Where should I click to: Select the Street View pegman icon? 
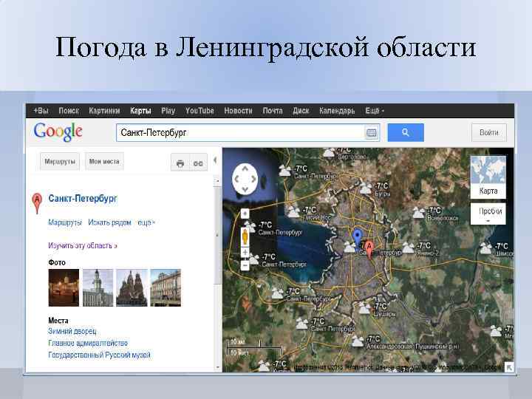coord(245,237)
